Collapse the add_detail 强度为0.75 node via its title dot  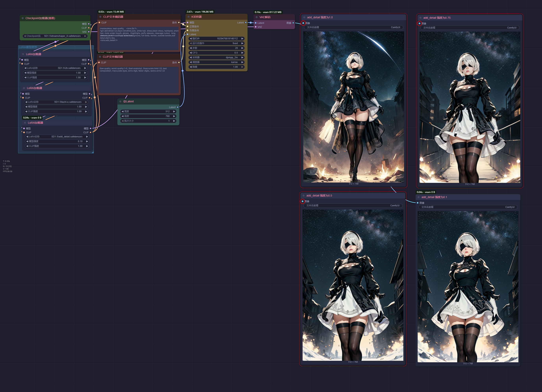point(420,18)
